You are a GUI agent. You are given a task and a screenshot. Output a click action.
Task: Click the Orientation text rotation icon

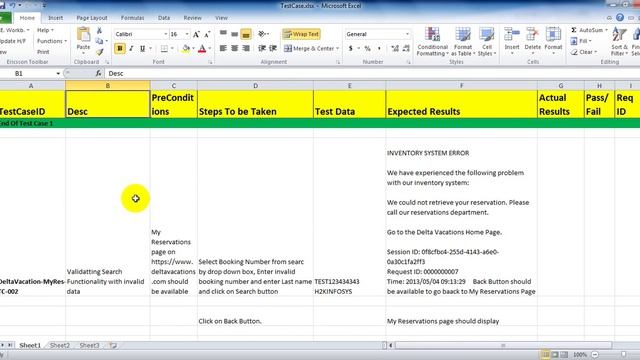click(262, 34)
